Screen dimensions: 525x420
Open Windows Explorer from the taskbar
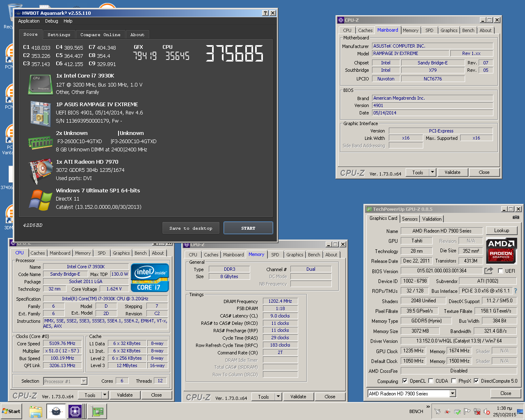36,411
